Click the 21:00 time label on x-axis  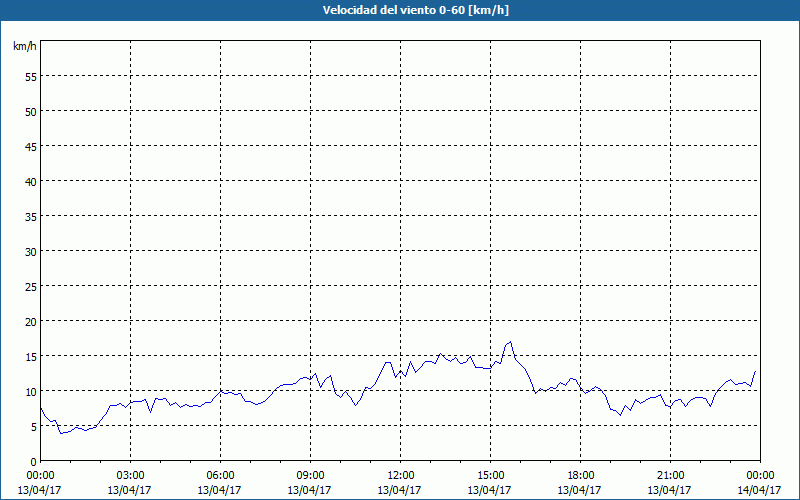670,476
